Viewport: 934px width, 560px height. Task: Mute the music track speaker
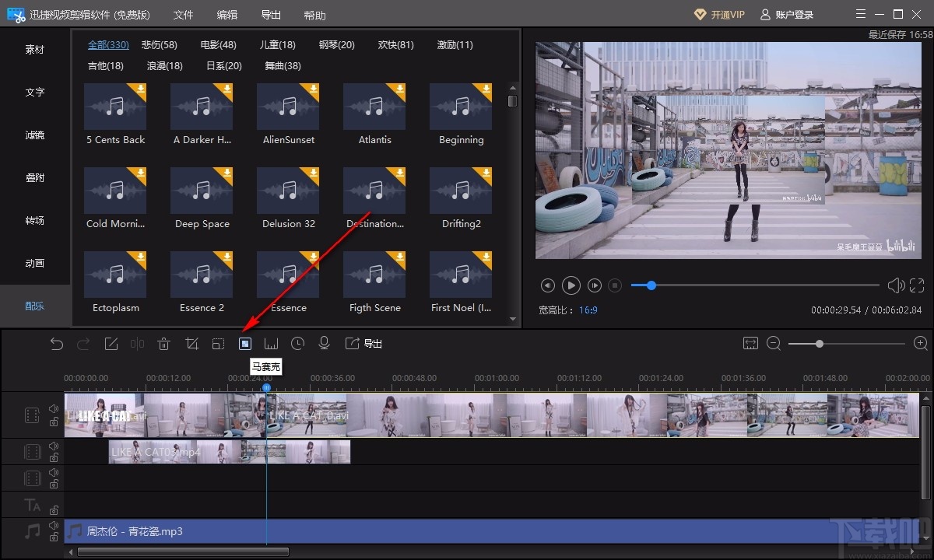point(54,525)
